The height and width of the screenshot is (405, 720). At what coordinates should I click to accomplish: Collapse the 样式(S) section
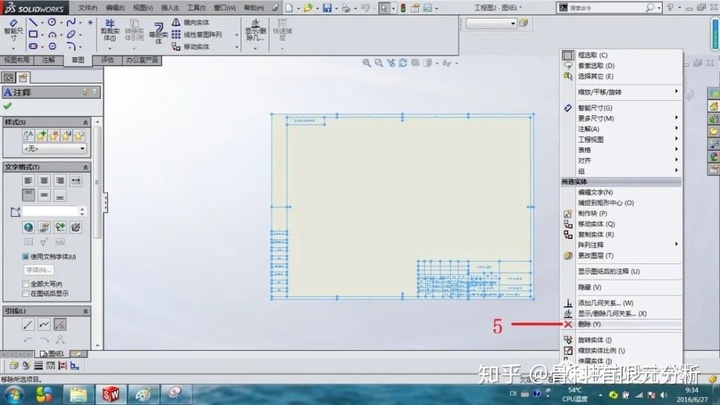coord(85,122)
